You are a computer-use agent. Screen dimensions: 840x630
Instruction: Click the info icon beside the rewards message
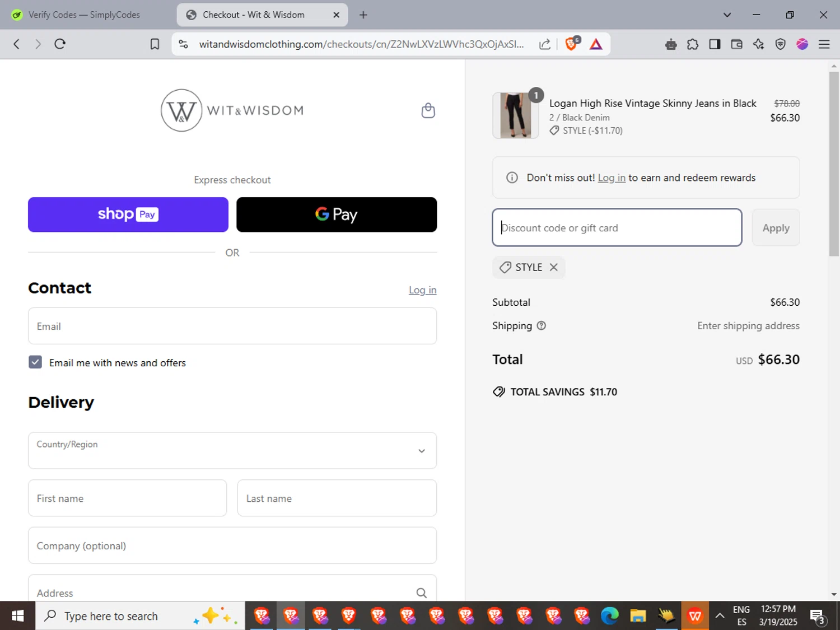(512, 178)
